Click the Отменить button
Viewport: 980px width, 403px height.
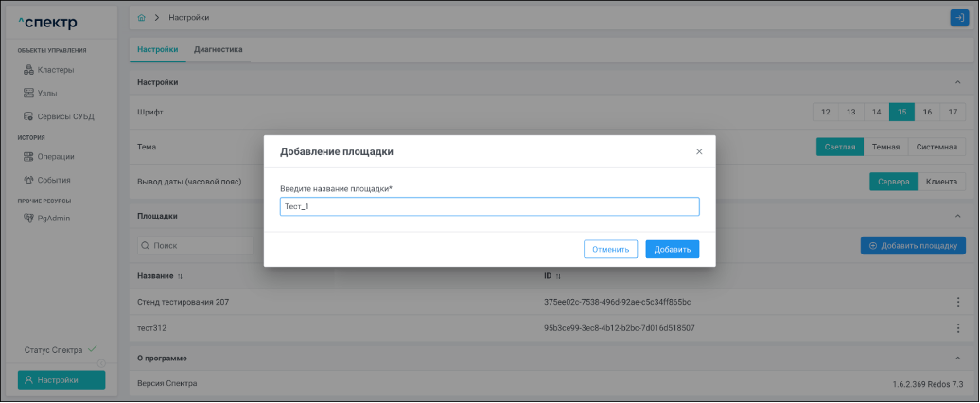610,250
